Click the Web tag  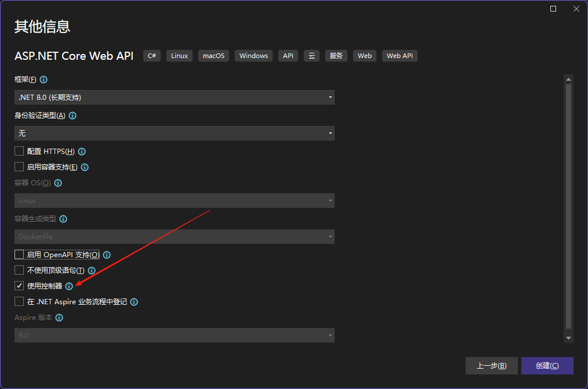pyautogui.click(x=365, y=56)
